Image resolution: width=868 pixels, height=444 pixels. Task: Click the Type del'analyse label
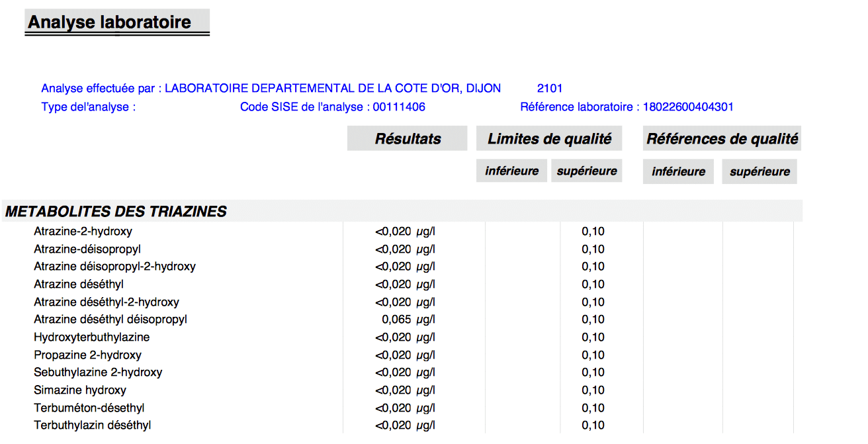(88, 107)
